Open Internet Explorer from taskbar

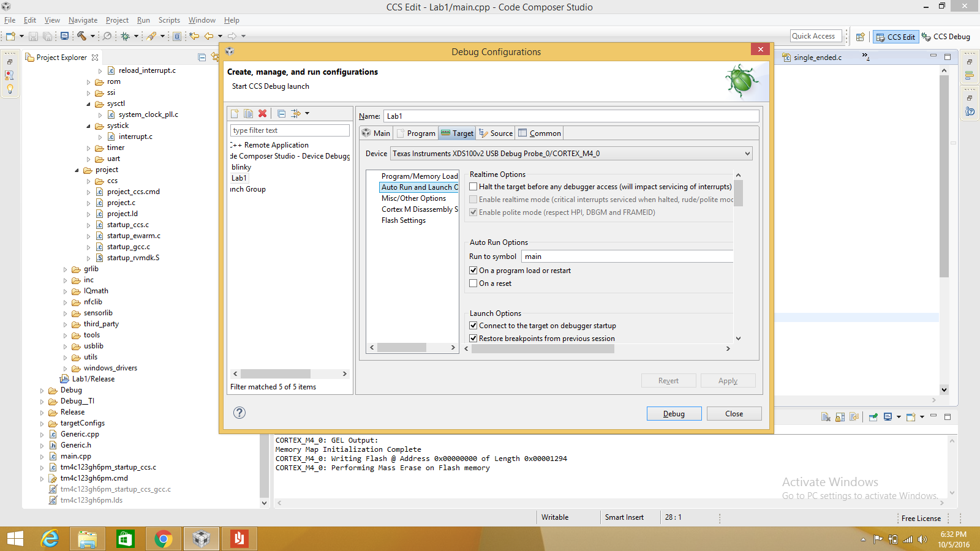pos(50,539)
